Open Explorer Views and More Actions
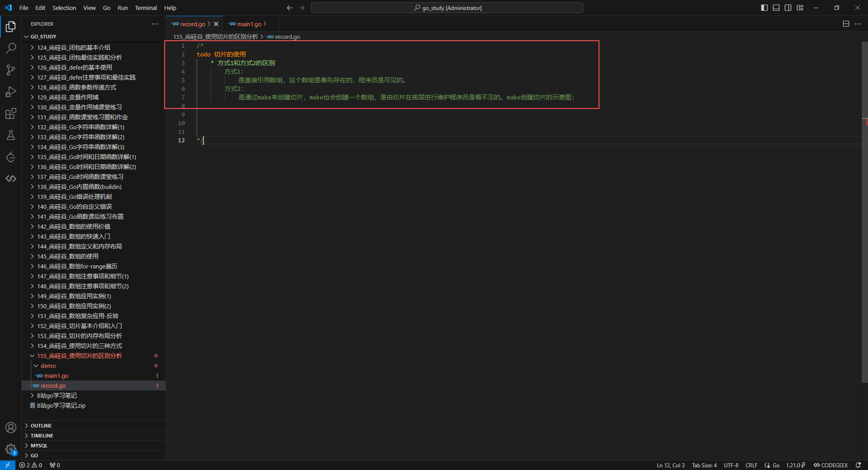The height and width of the screenshot is (470, 868). 155,24
